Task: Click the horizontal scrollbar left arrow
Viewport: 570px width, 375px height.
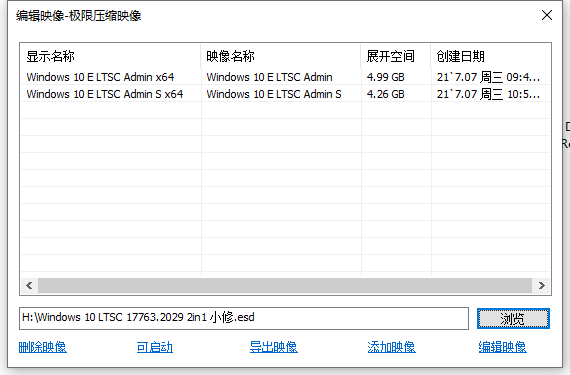Action: [29, 286]
